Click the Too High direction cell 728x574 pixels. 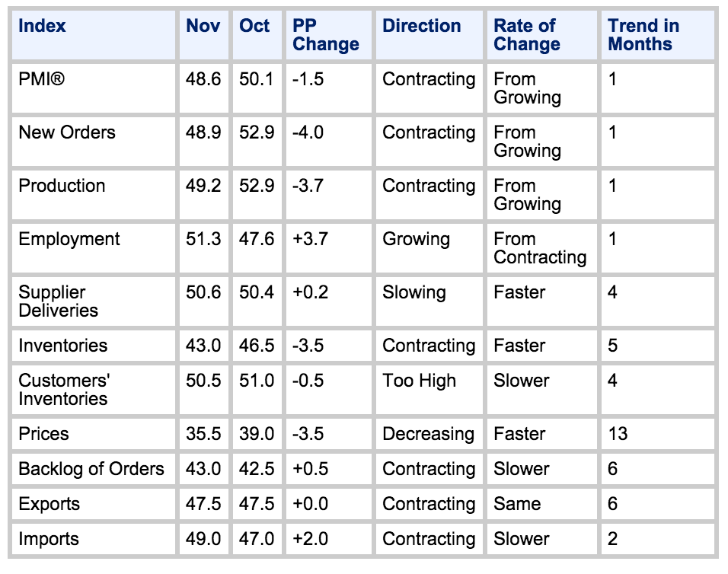click(419, 381)
